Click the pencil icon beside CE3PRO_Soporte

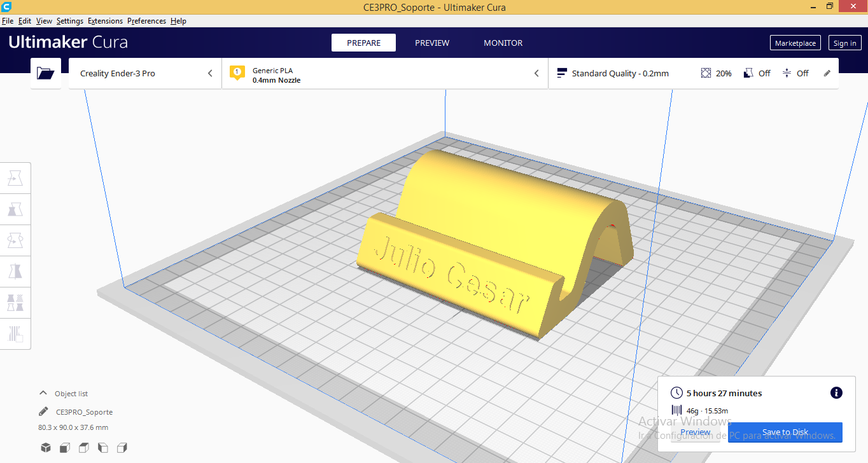click(x=43, y=411)
